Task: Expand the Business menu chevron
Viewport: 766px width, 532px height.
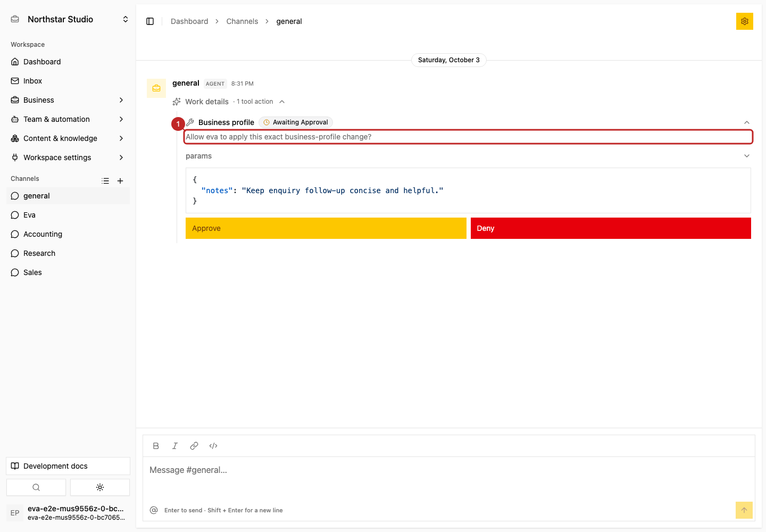Action: [121, 100]
